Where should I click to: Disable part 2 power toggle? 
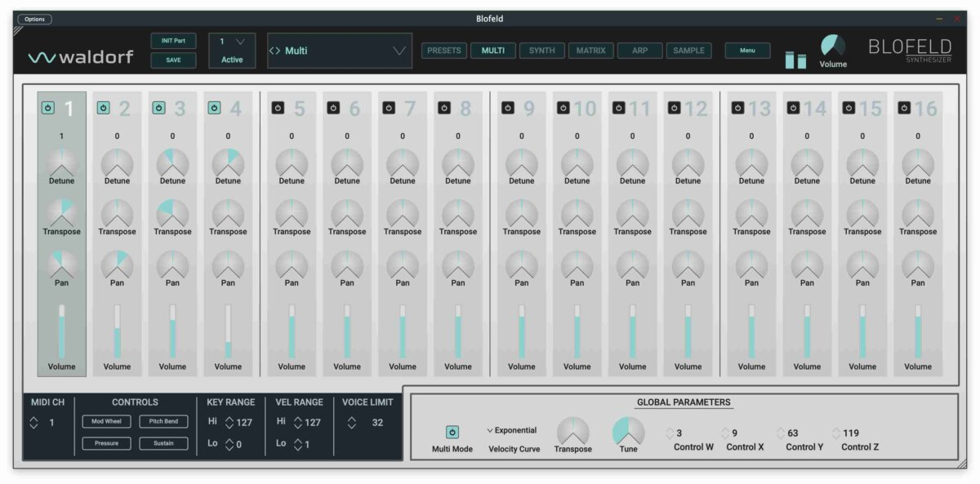click(x=103, y=108)
